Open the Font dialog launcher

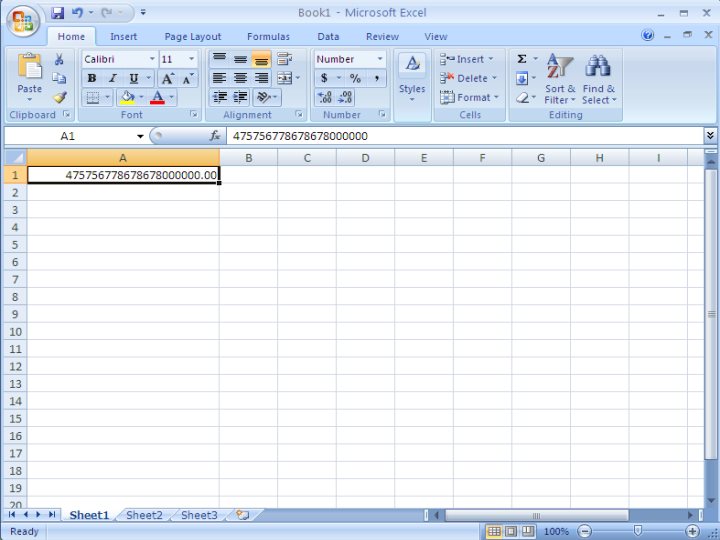click(x=194, y=114)
